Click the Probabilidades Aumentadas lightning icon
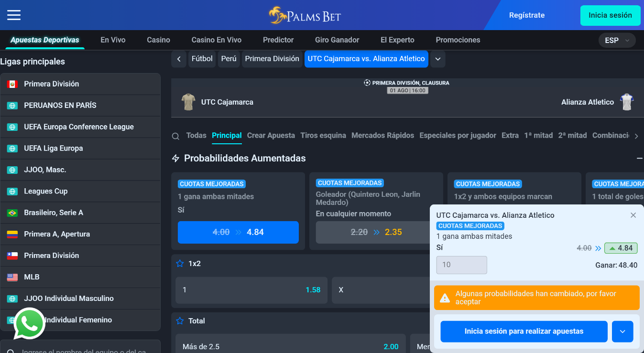This screenshot has height=353, width=644. pos(175,158)
